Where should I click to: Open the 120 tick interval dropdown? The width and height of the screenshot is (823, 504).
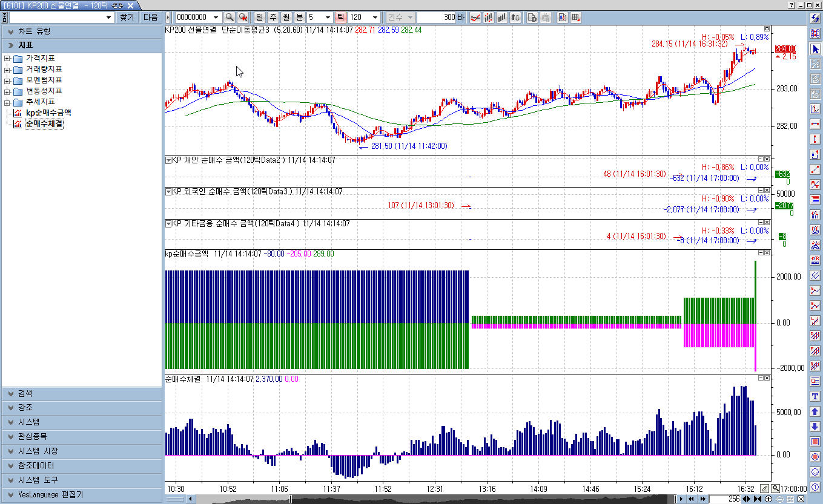point(375,18)
